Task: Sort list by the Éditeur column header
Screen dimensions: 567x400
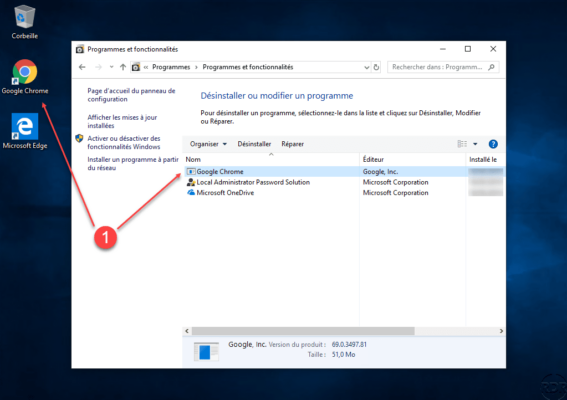Action: click(x=413, y=159)
